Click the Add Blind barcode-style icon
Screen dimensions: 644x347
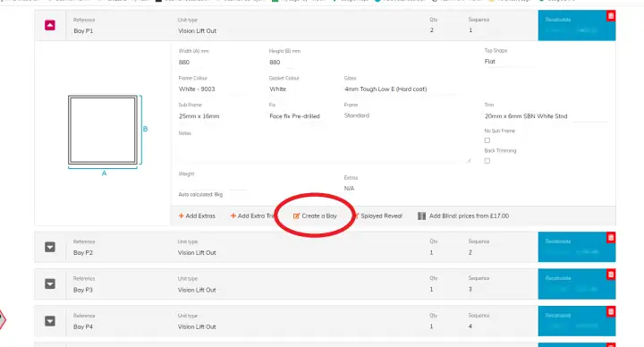tap(421, 216)
